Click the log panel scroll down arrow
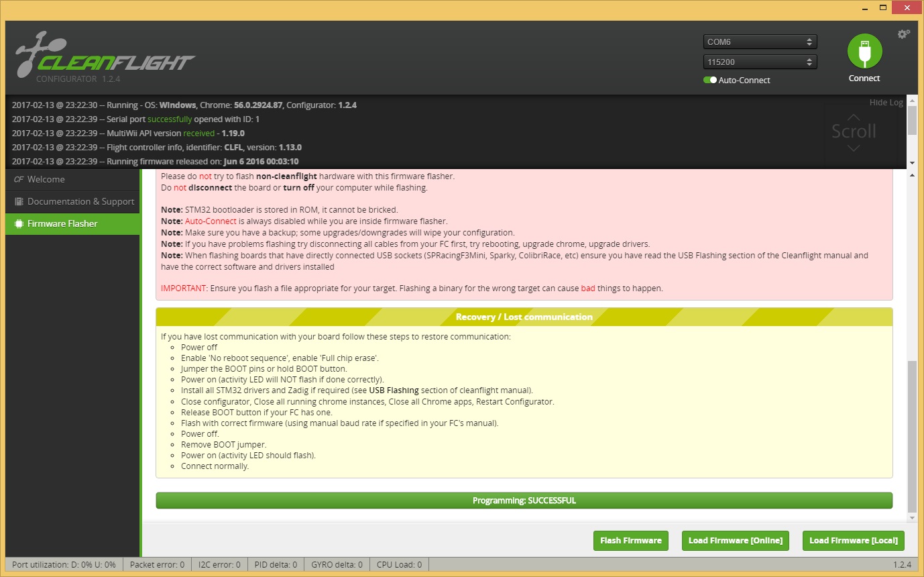The image size is (924, 577). point(911,163)
